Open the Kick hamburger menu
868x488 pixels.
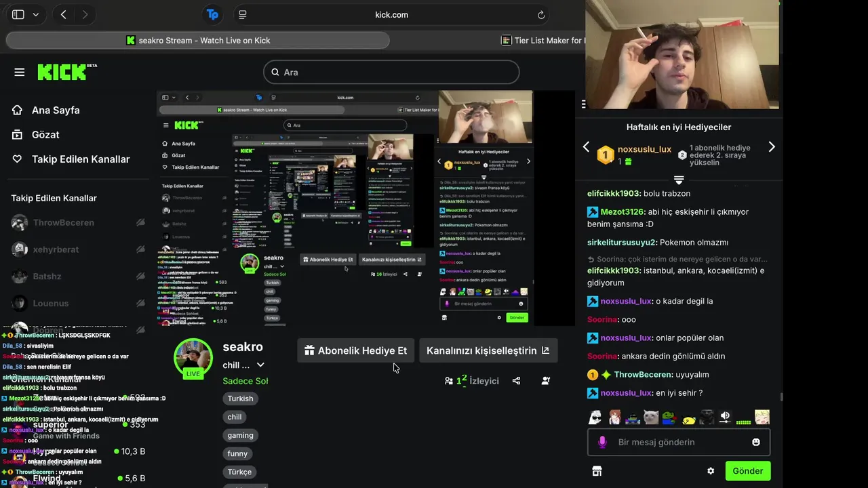(x=19, y=73)
